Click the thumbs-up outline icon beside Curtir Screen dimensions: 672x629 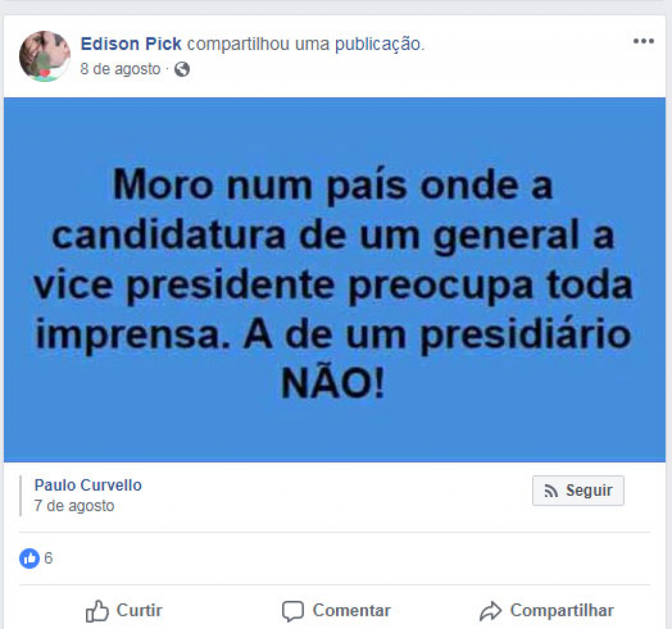(97, 611)
